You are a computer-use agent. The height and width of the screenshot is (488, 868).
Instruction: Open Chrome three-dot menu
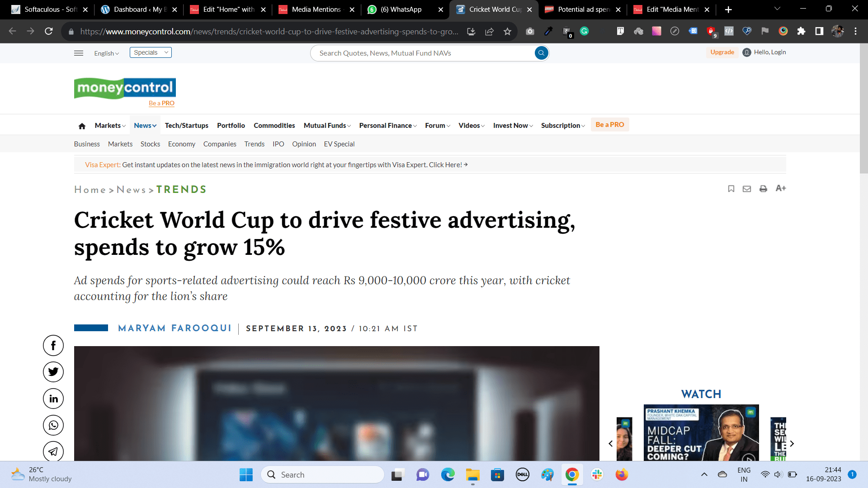pyautogui.click(x=855, y=31)
